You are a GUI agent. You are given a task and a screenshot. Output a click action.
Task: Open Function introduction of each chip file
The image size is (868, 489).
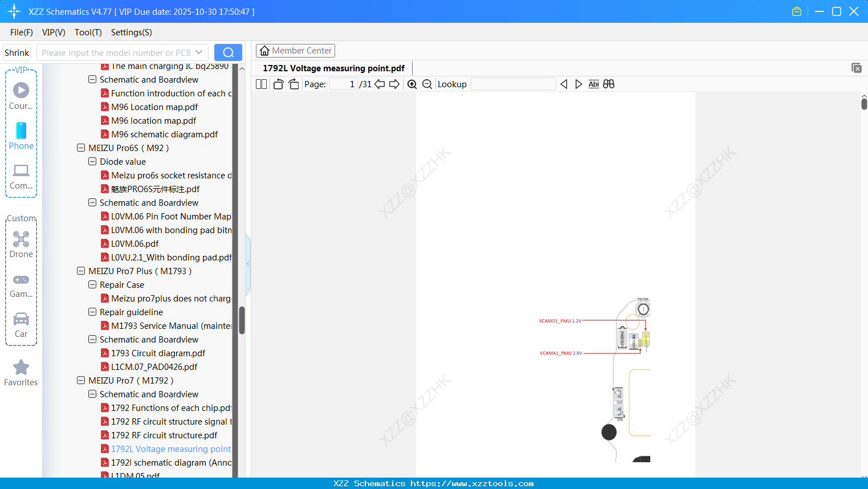point(171,93)
